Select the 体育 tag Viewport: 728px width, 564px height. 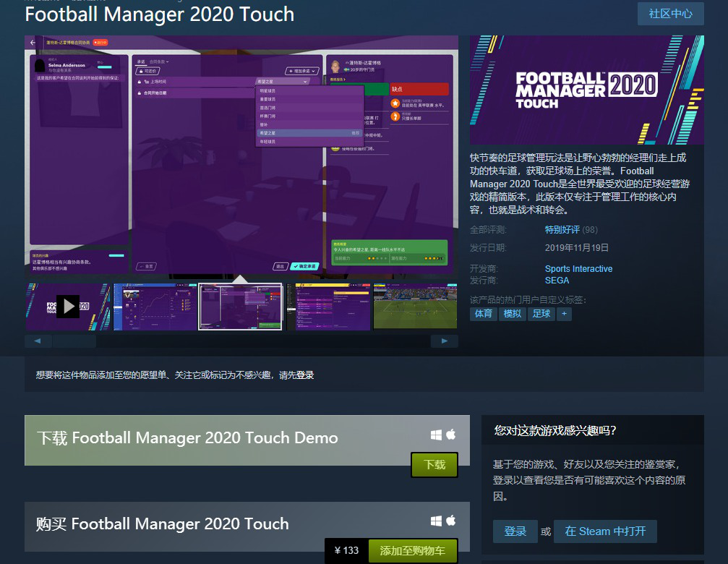click(x=484, y=314)
